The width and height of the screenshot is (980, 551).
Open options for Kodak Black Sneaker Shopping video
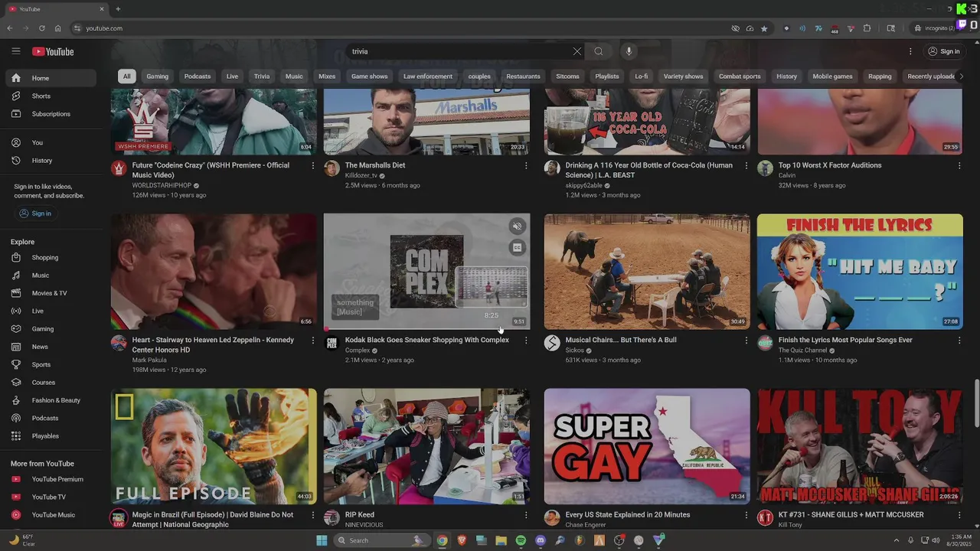[x=526, y=341]
